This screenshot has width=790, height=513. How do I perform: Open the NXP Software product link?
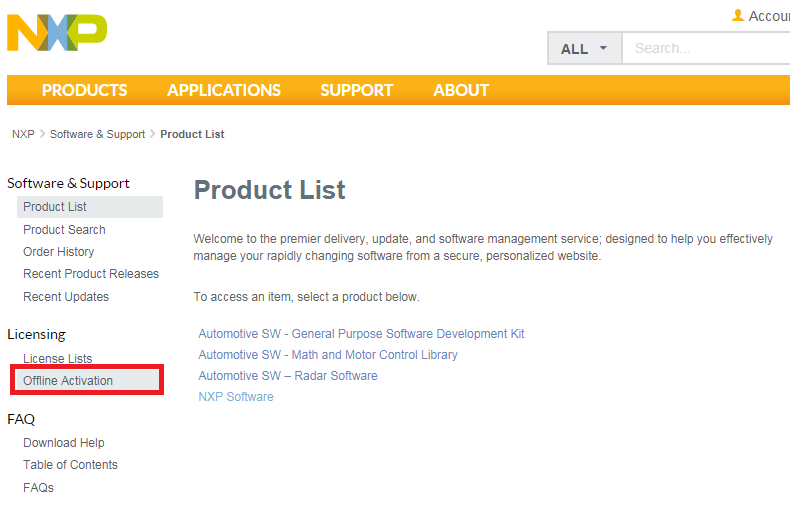[236, 397]
